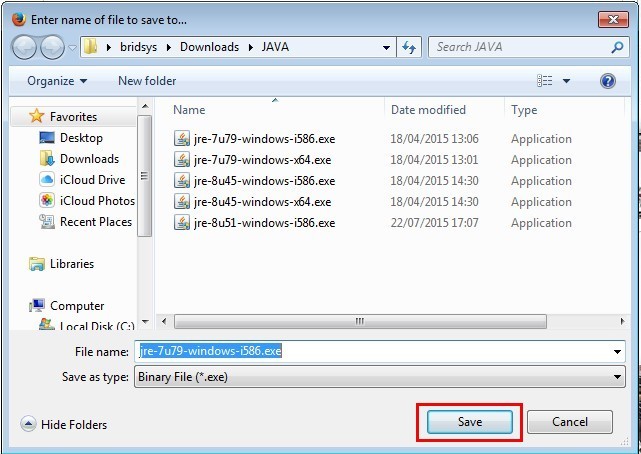Click the Desktop monitor icon
The height and width of the screenshot is (454, 641).
pos(47,138)
